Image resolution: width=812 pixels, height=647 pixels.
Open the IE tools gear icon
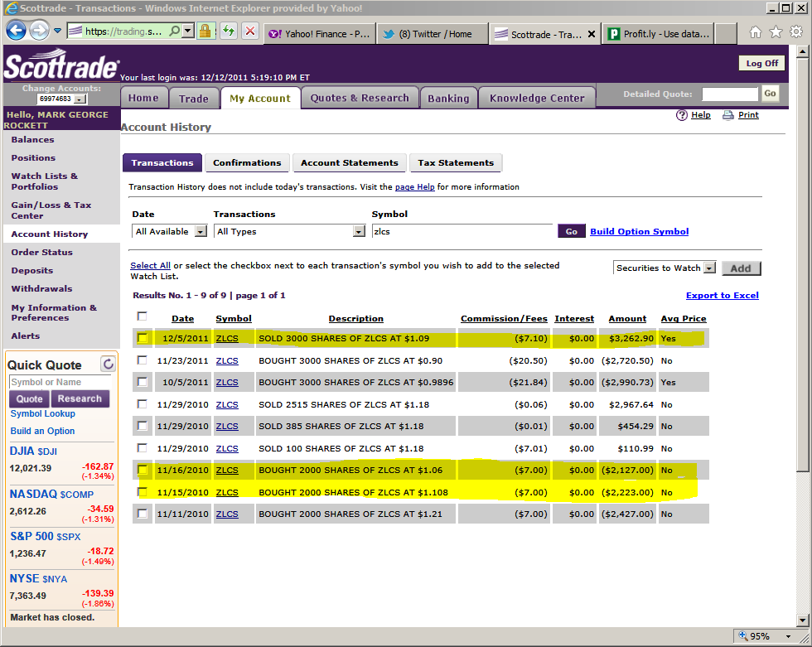tap(795, 32)
